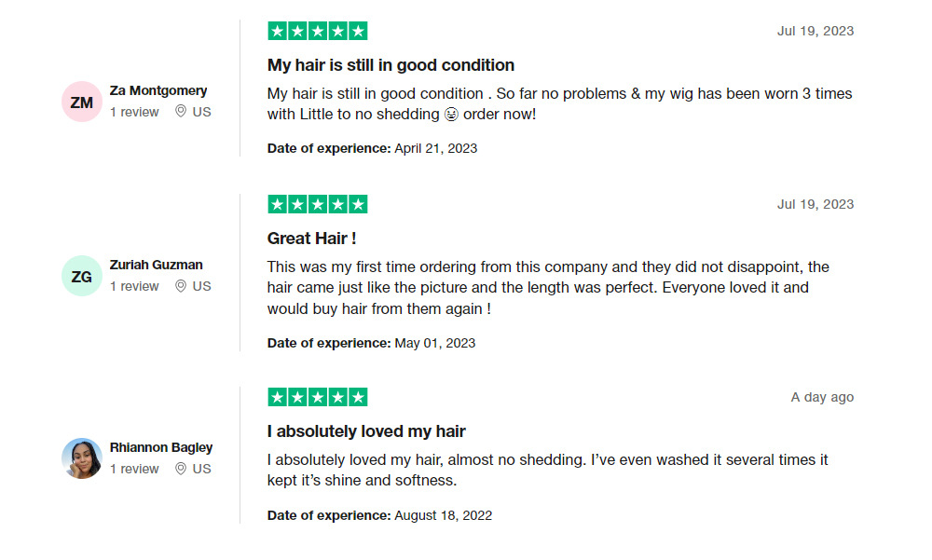The width and height of the screenshot is (932, 560).
Task: Click the 'Jul 19, 2023' date on Za Montgomery's review
Action: tap(815, 31)
